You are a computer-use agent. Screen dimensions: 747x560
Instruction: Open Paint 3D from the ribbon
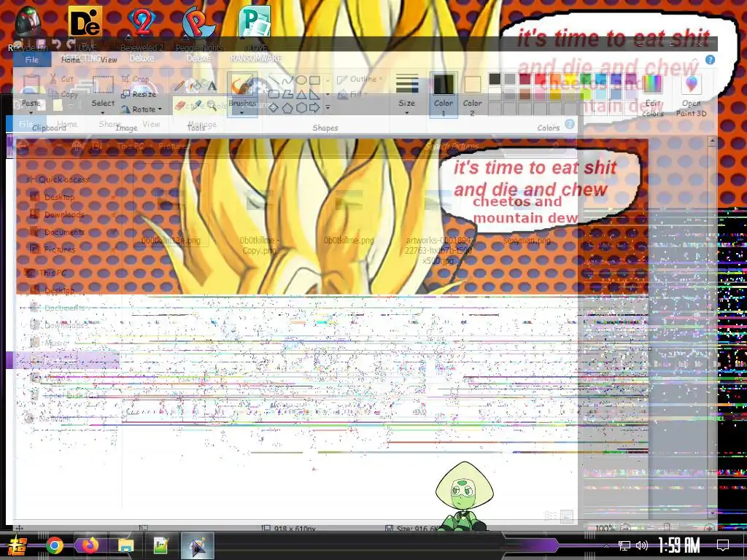(x=692, y=96)
